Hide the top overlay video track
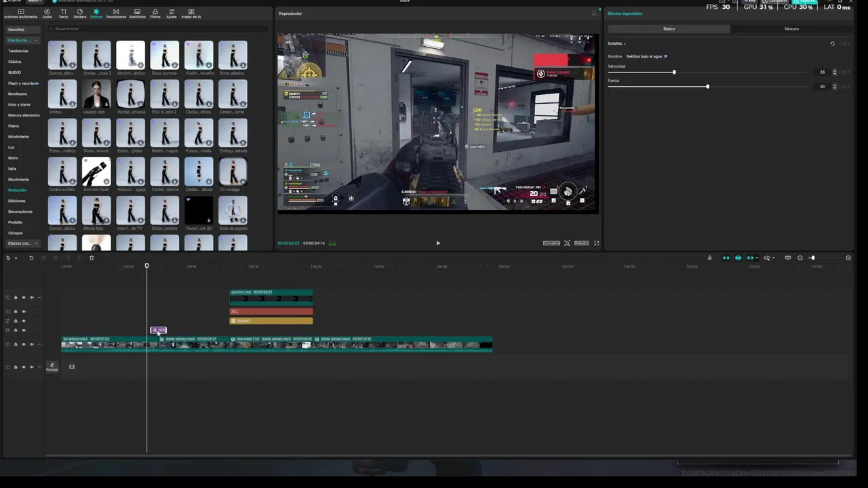 tap(24, 298)
